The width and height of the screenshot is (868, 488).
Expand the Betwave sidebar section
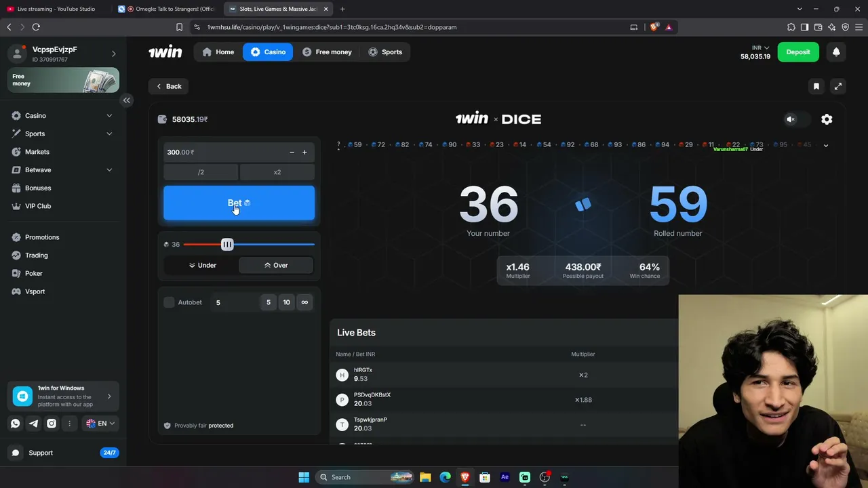(109, 170)
